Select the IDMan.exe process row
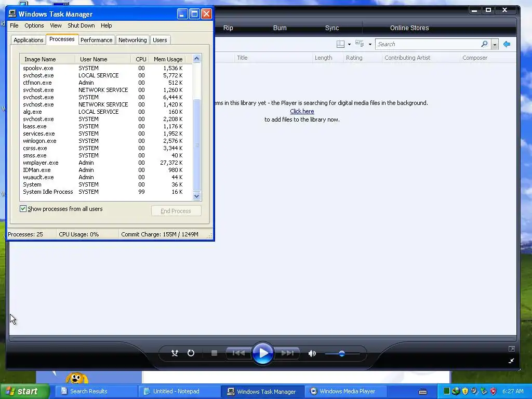The image size is (532, 399). (x=106, y=170)
